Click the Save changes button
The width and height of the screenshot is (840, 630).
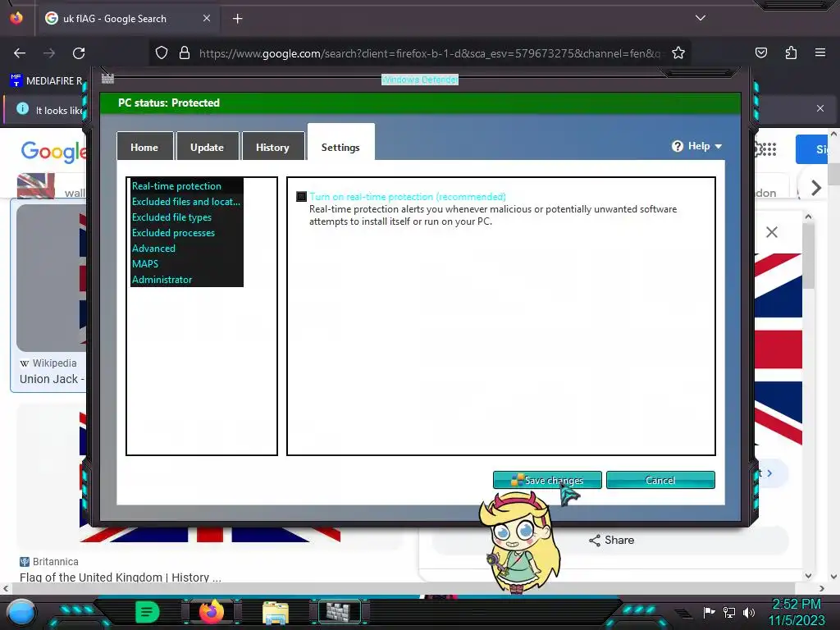pos(547,480)
